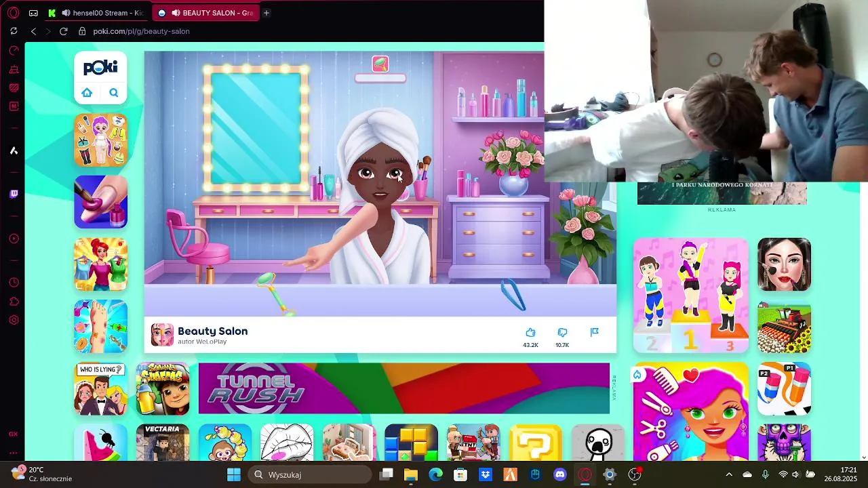Viewport: 868px width, 488px height.
Task: Open harvester sunflower game thumbnail
Action: point(784,327)
